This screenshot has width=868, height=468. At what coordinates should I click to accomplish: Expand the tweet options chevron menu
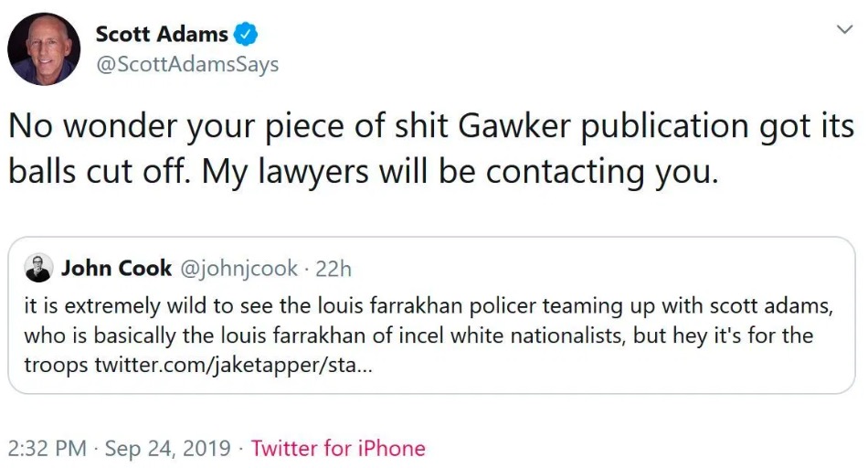click(844, 29)
